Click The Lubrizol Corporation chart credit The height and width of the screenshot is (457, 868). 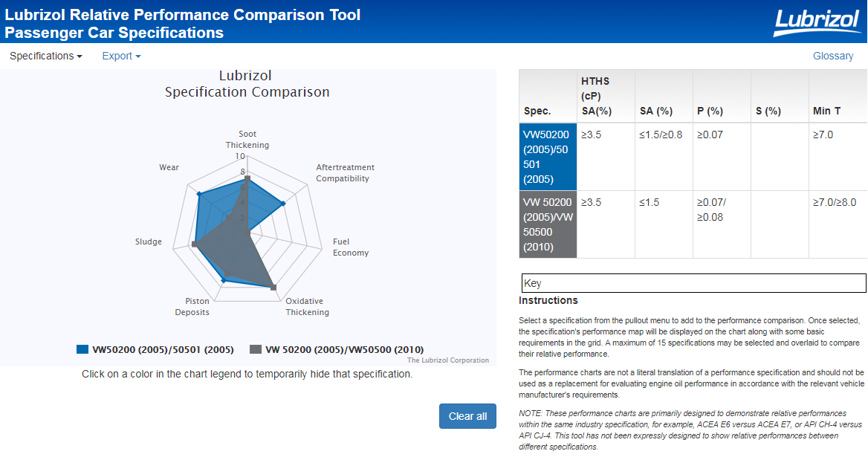[448, 360]
